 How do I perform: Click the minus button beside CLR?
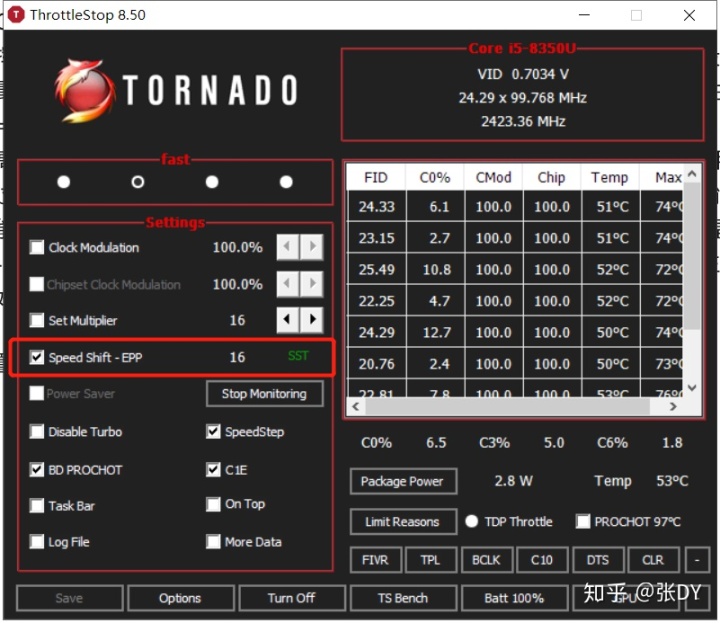pyautogui.click(x=697, y=560)
